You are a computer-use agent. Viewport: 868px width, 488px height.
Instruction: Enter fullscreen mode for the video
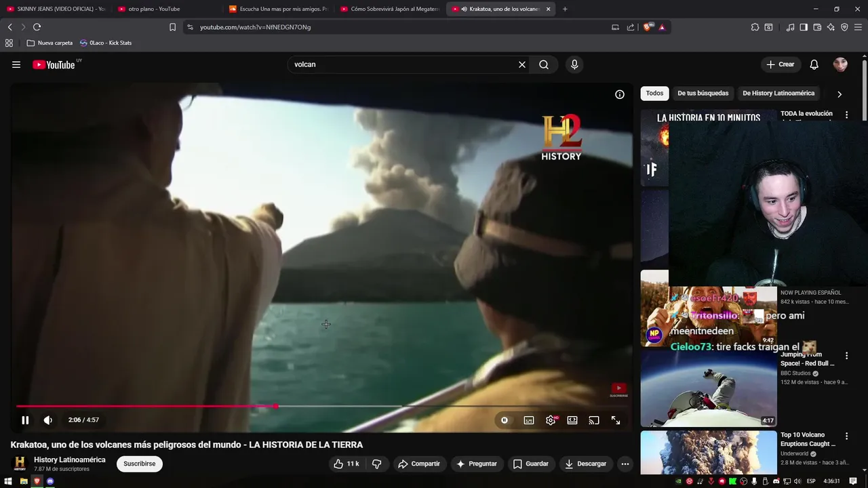click(x=616, y=420)
